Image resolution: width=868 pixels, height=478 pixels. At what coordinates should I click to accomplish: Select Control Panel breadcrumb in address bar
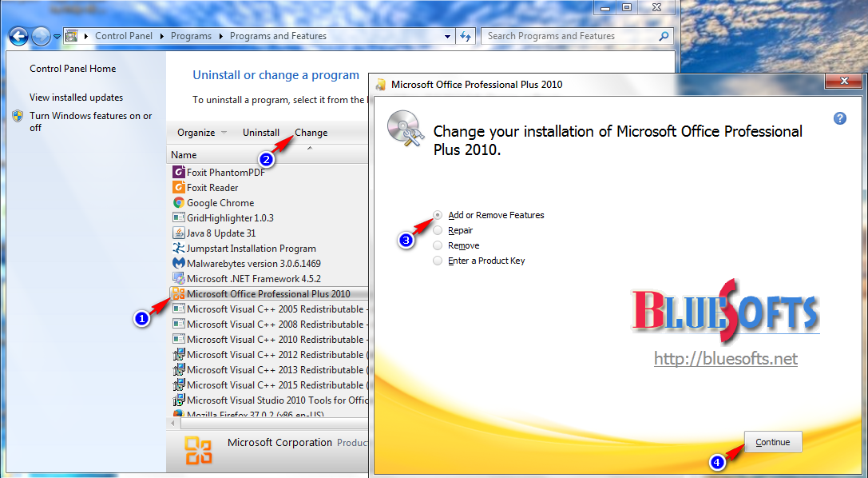(x=124, y=36)
